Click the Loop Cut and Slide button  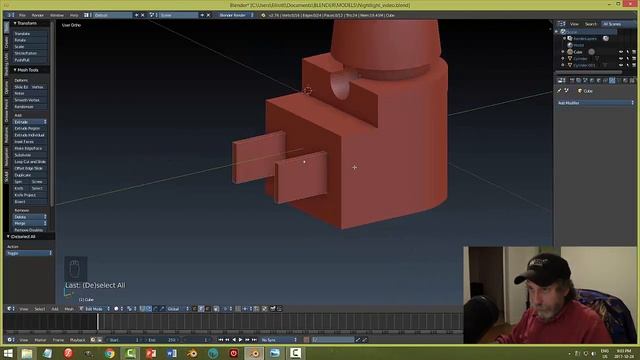[30, 162]
